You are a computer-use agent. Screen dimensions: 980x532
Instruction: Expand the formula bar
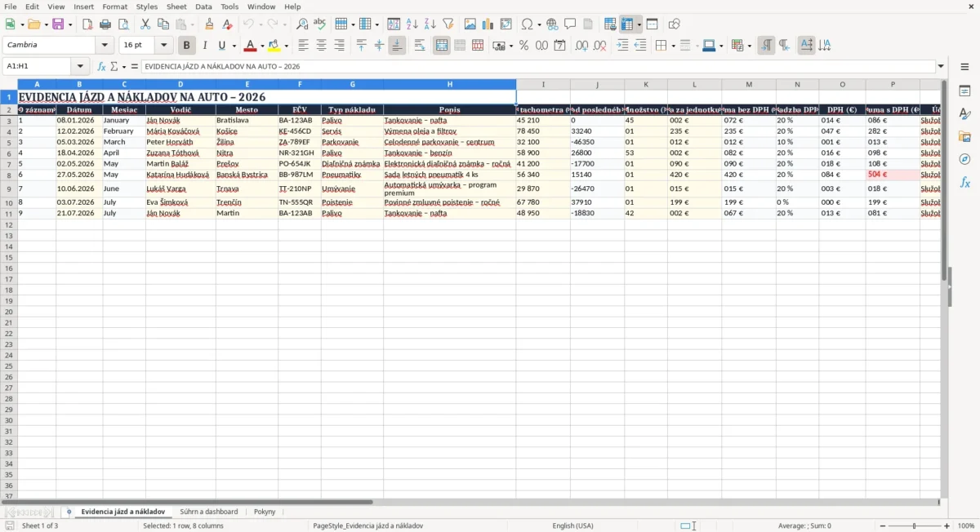[942, 66]
